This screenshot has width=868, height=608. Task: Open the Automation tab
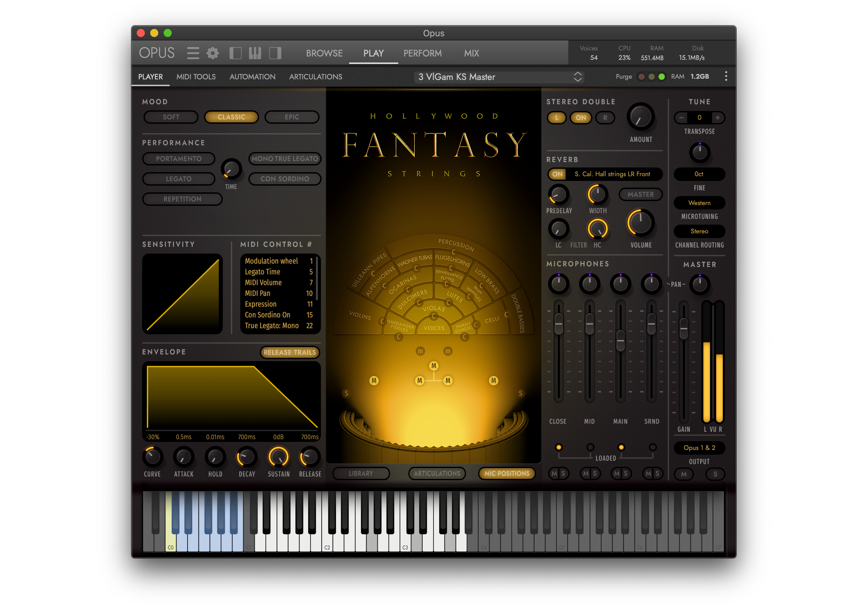252,77
